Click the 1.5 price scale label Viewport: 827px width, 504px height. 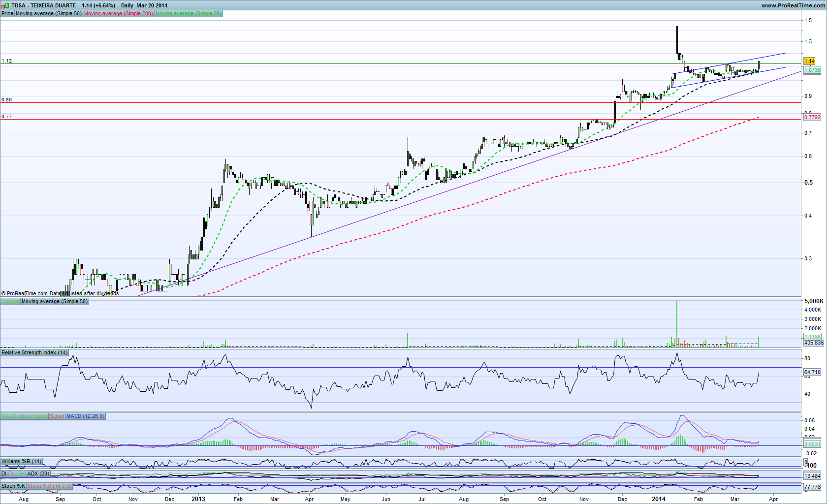coord(808,20)
